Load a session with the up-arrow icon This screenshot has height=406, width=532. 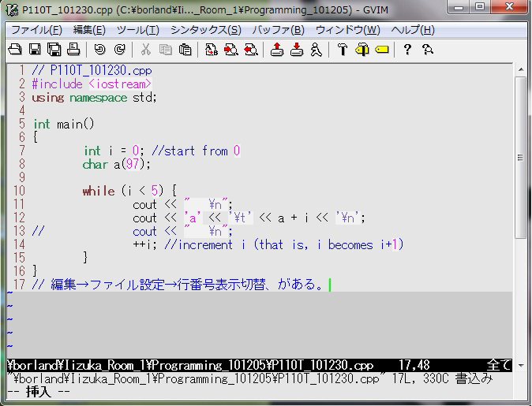point(277,50)
